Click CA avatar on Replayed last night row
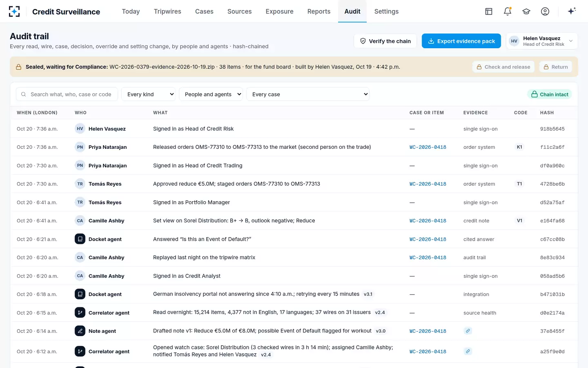 click(x=80, y=257)
